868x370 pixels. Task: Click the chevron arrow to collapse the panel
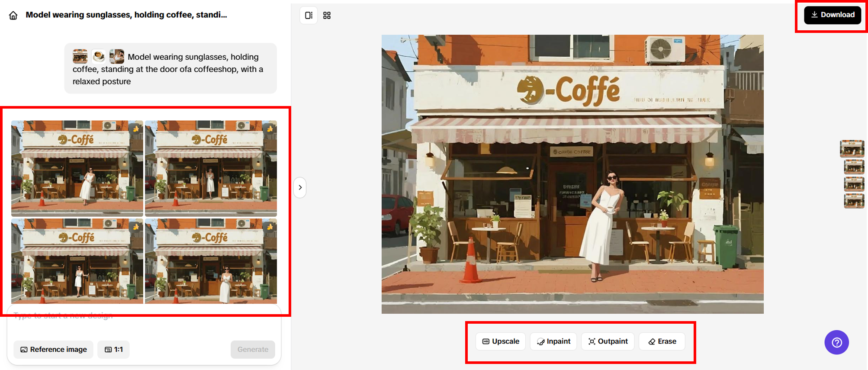300,187
